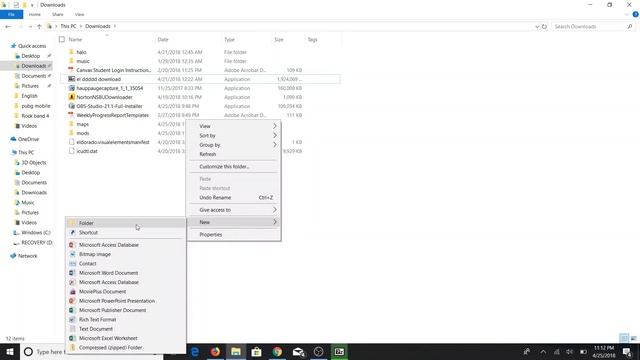Click Refresh in the context menu
This screenshot has width=640, height=360.
pyautogui.click(x=233, y=154)
